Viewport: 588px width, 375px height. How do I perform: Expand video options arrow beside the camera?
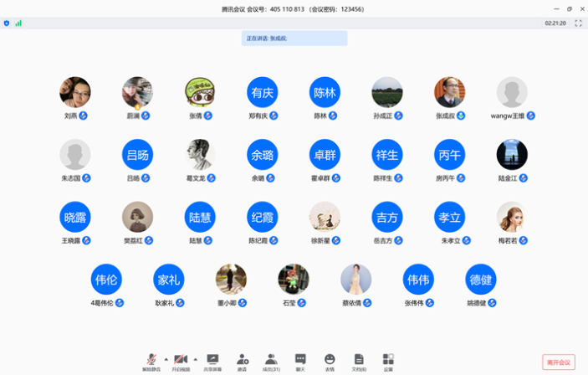click(x=196, y=358)
